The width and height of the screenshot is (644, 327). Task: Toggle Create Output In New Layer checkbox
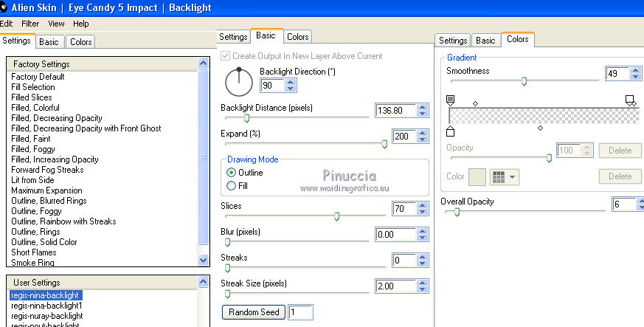[225, 56]
